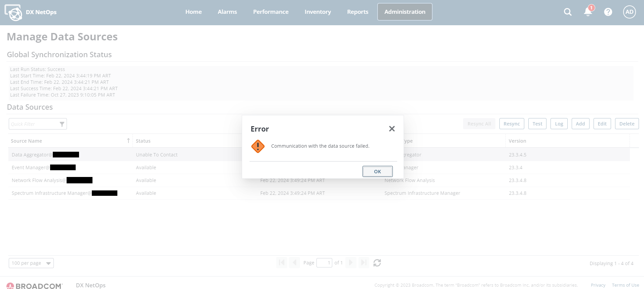This screenshot has width=644, height=289.
Task: Sort by Source Name arrow icon
Action: click(x=128, y=141)
